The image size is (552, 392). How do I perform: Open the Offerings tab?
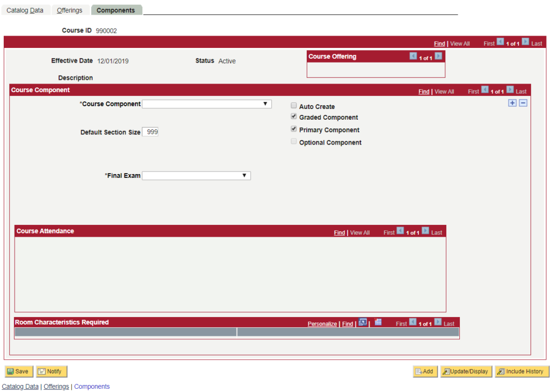[x=70, y=10]
